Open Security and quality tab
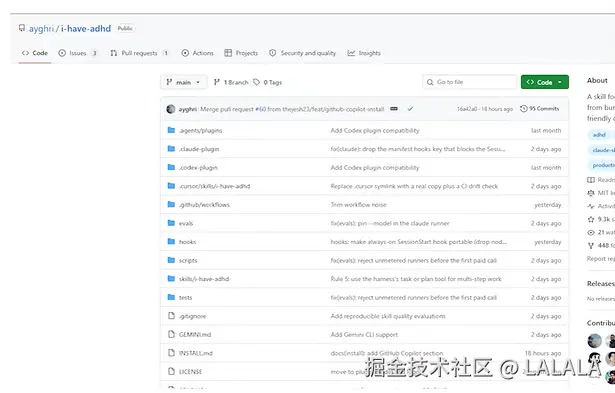This screenshot has width=615, height=393. (302, 53)
